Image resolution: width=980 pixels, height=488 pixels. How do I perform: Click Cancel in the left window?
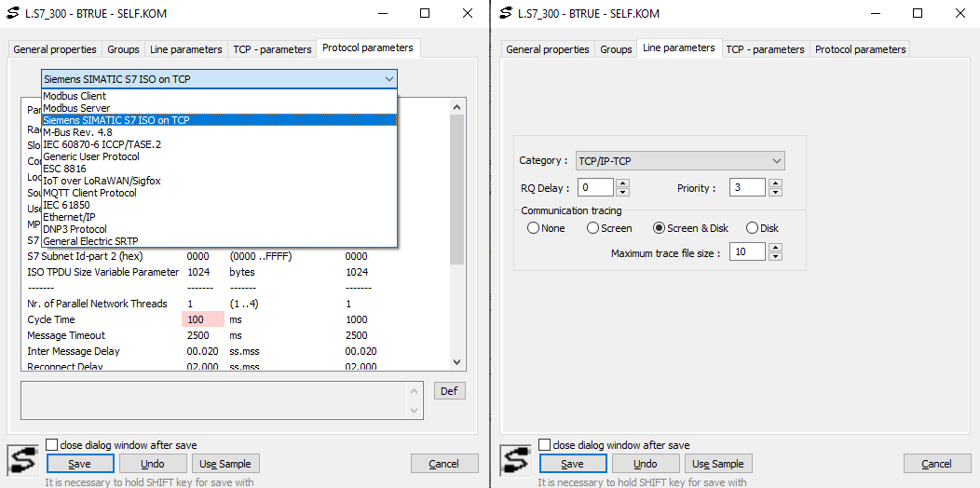444,464
